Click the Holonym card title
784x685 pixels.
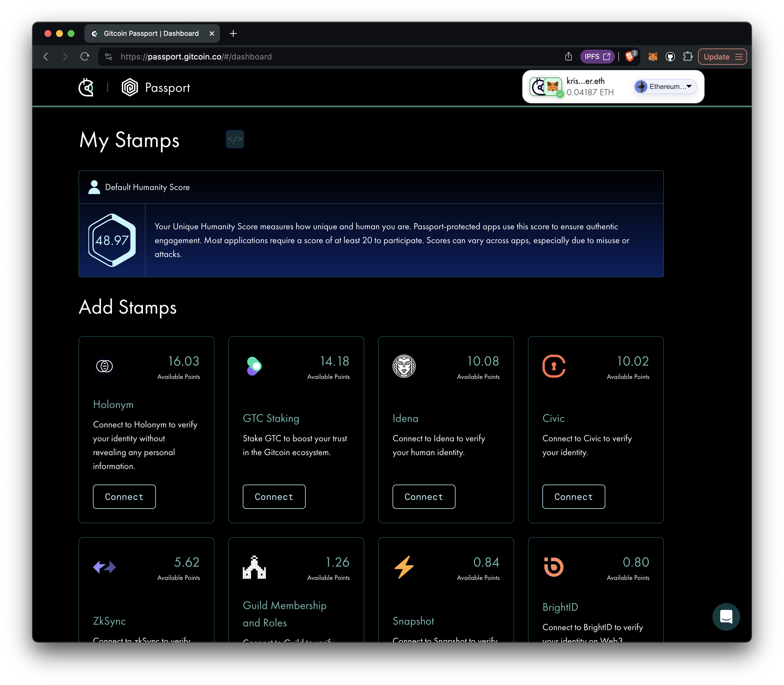point(113,404)
